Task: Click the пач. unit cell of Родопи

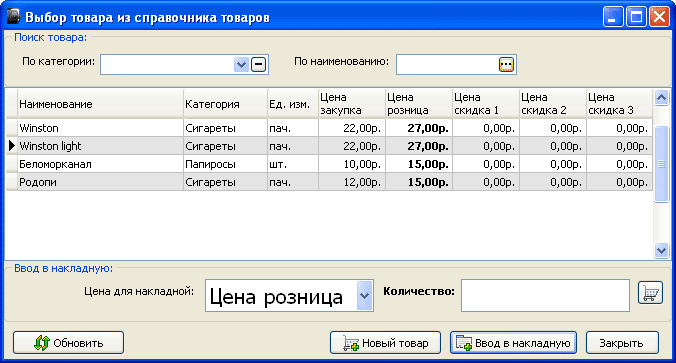Action: click(x=293, y=182)
